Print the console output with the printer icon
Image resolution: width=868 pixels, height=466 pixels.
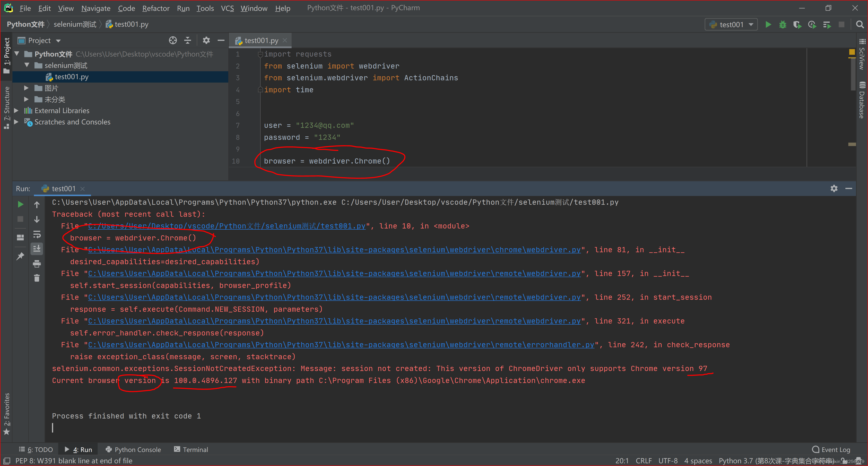click(x=37, y=264)
